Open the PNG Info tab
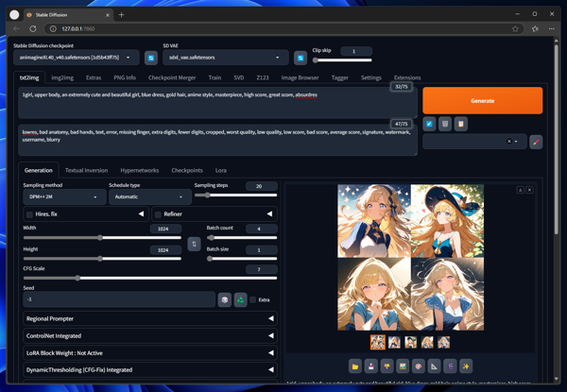The width and height of the screenshot is (567, 392). [x=125, y=77]
